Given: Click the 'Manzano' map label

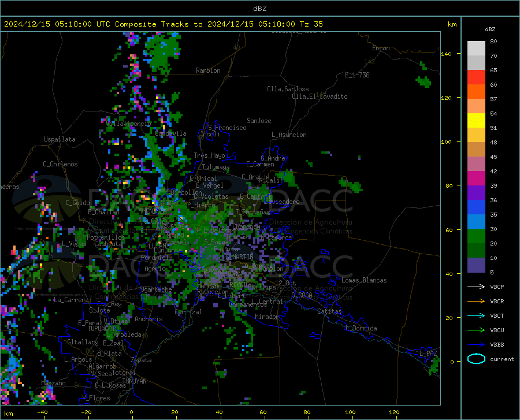Looking at the screenshot, I should click(x=53, y=383).
